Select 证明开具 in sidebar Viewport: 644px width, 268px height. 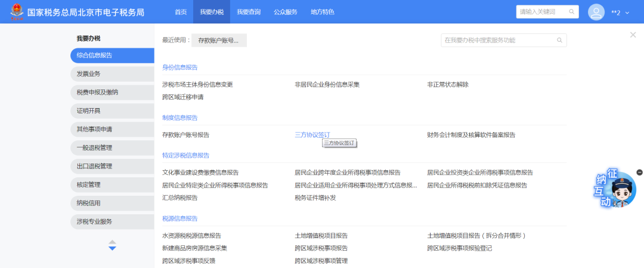point(112,111)
